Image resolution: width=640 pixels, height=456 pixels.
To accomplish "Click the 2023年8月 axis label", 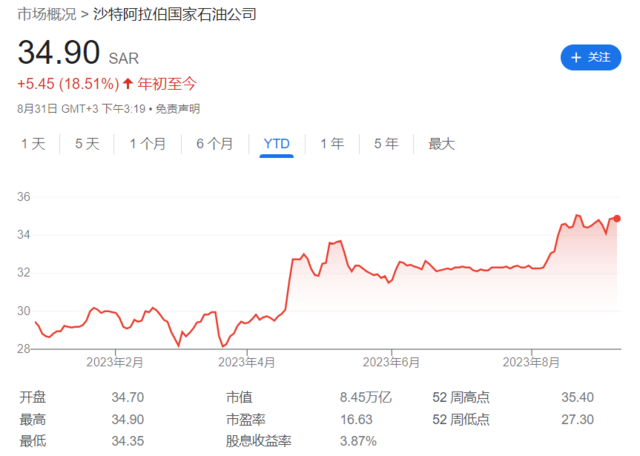I will 531,362.
